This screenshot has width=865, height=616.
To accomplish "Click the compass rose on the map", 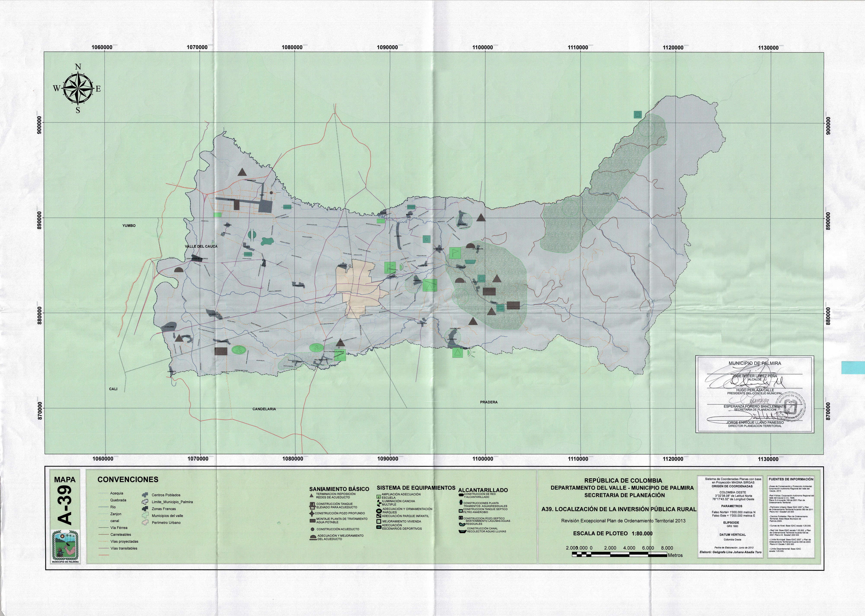I will (x=77, y=89).
